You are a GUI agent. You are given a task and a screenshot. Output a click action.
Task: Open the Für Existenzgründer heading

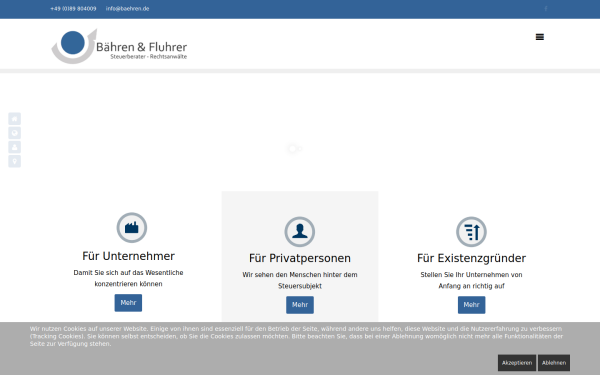471,258
